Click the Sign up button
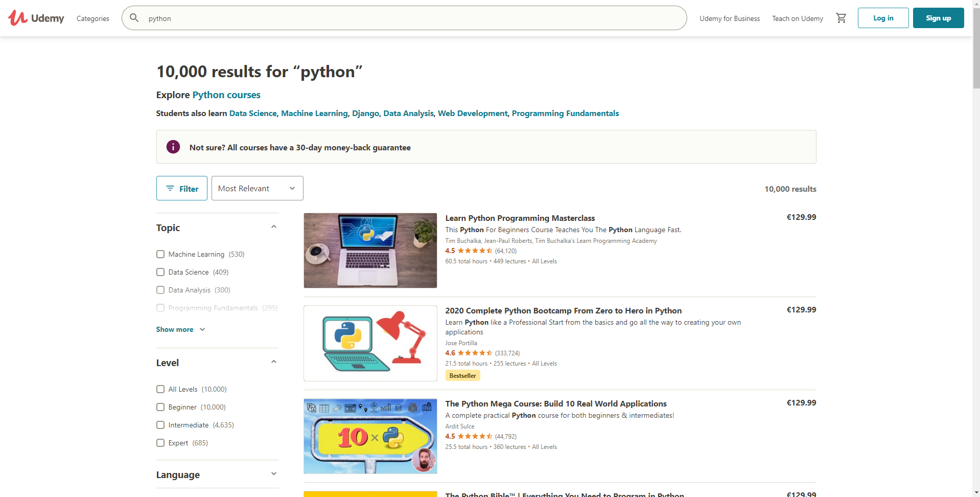Viewport: 980px width, 497px height. [x=938, y=18]
